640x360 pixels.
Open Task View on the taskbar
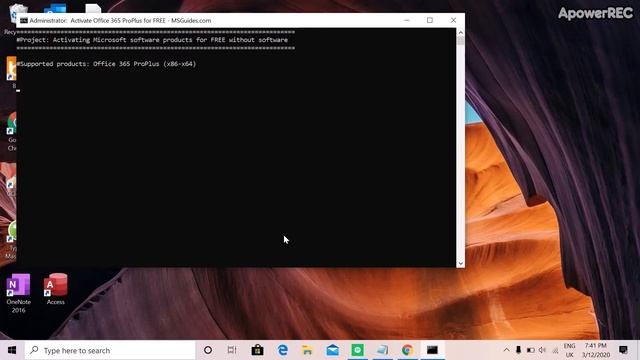(232, 350)
